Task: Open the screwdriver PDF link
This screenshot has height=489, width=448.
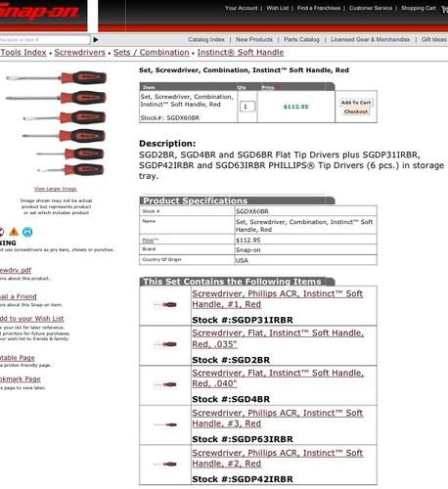Action: tap(16, 270)
